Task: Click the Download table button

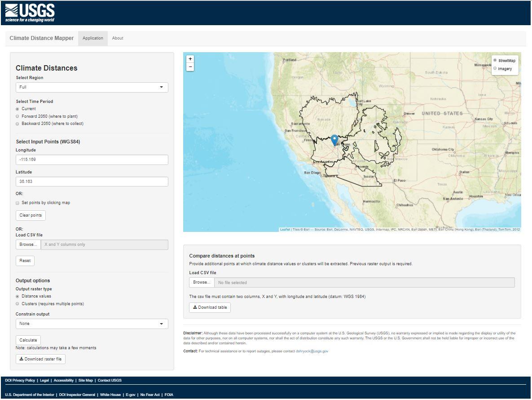Action: [210, 307]
